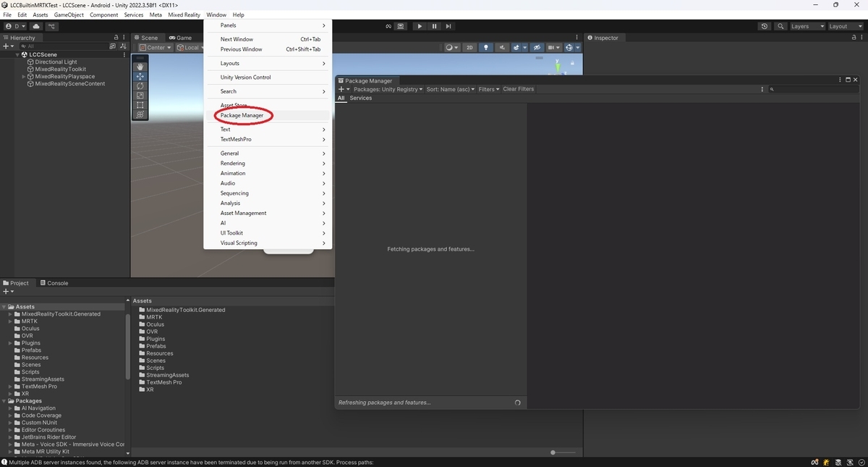This screenshot has width=868, height=467.
Task: Click the Project tree vertical scrollbar
Action: click(128, 346)
